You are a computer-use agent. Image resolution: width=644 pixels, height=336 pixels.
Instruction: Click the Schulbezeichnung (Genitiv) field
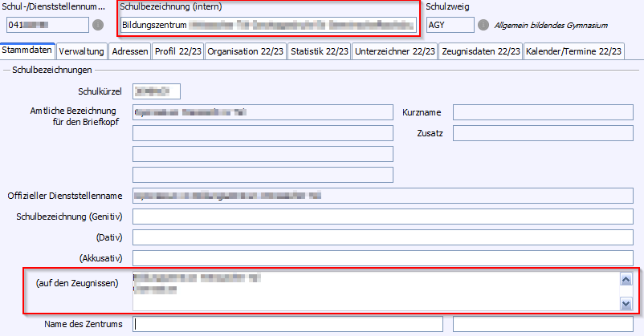pyautogui.click(x=386, y=217)
